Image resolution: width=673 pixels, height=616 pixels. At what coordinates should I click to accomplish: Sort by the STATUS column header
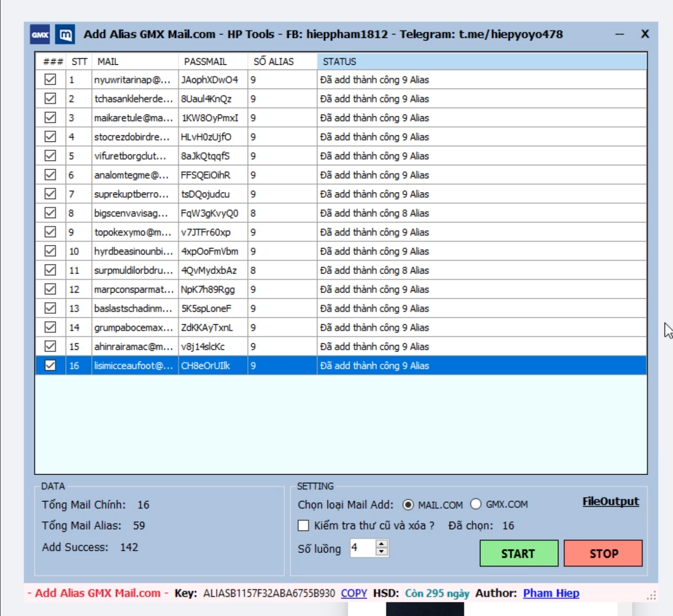(481, 62)
